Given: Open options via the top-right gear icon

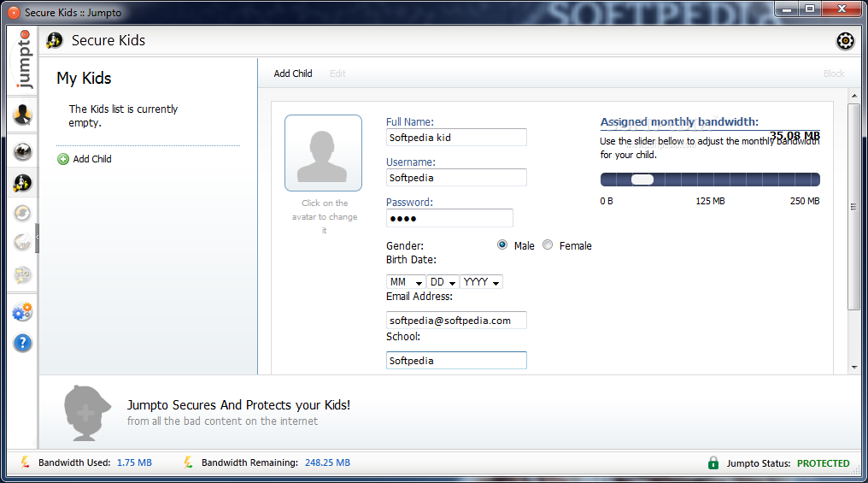Looking at the screenshot, I should coord(845,40).
